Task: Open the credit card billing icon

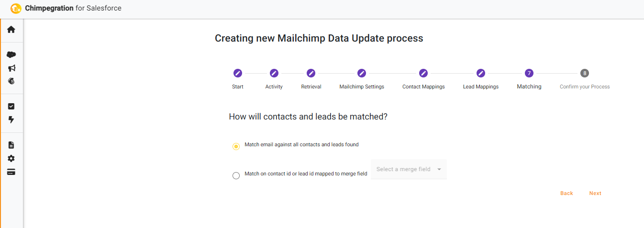Action: tap(11, 172)
